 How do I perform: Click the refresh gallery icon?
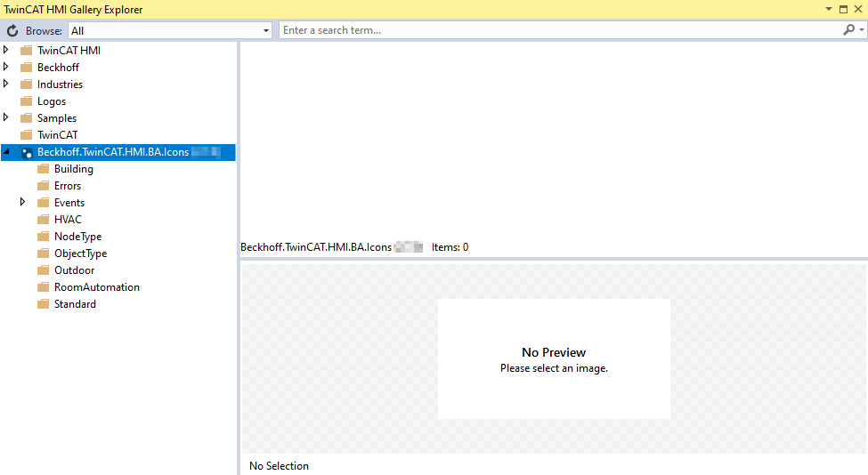12,31
